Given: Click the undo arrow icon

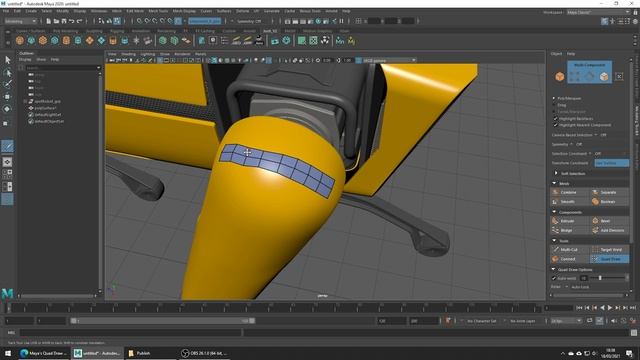Looking at the screenshot, I should click(x=72, y=21).
